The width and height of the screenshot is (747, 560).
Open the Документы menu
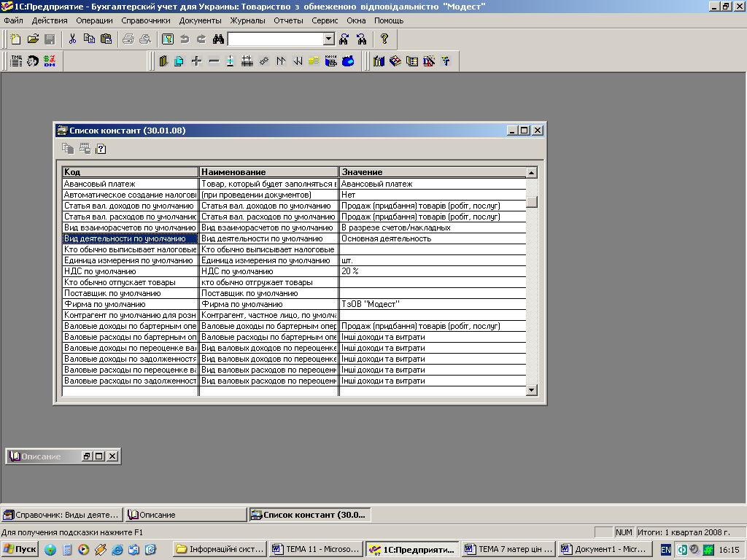pyautogui.click(x=200, y=20)
